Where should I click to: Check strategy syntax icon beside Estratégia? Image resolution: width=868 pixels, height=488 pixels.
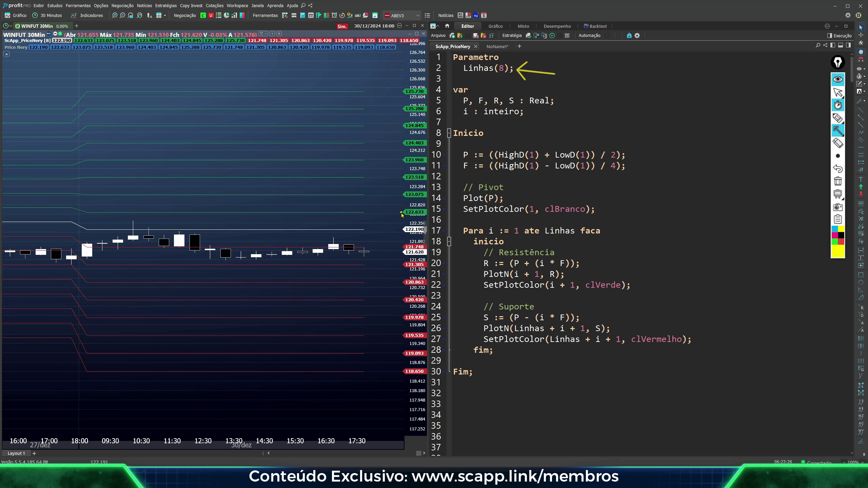528,36
